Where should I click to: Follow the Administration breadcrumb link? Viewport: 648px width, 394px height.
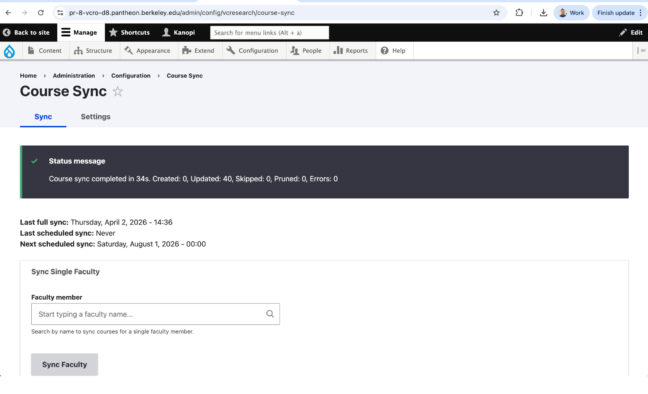pyautogui.click(x=74, y=76)
